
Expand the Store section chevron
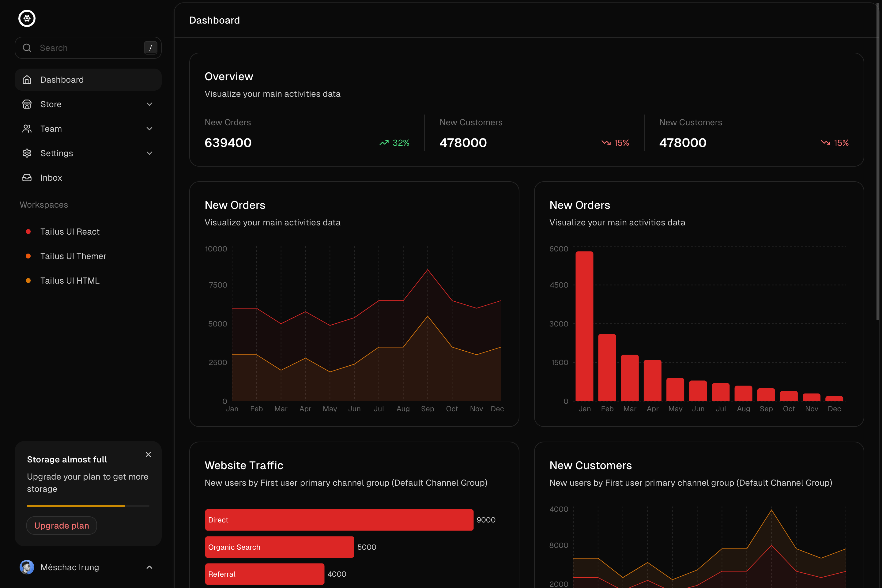[x=149, y=104]
